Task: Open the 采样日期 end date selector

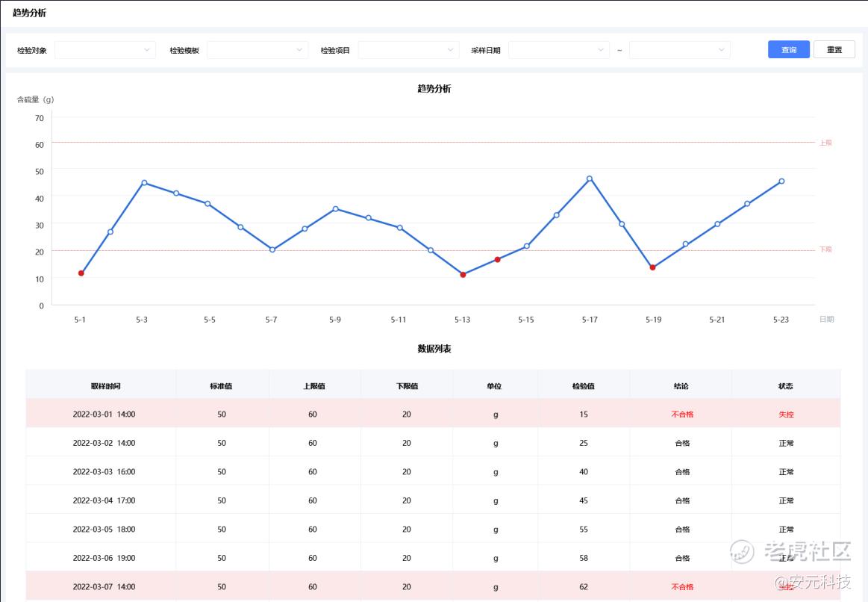Action: pos(679,50)
